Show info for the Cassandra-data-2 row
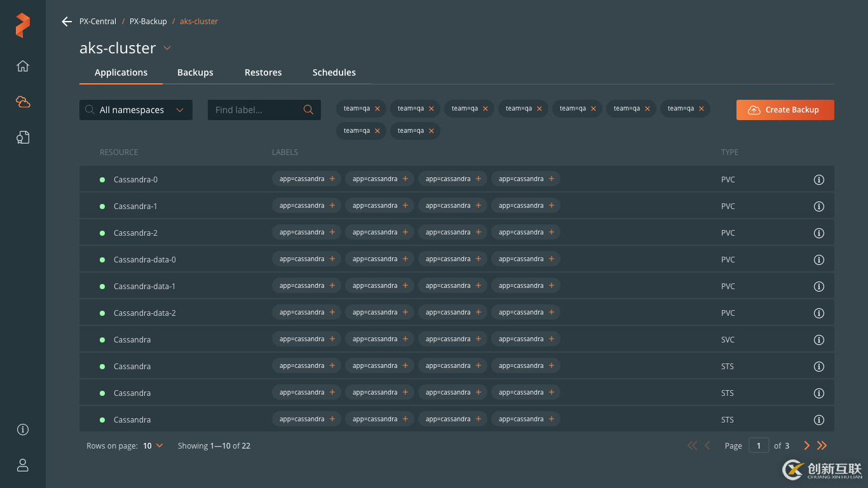Screen dimensions: 868x488 (819, 313)
